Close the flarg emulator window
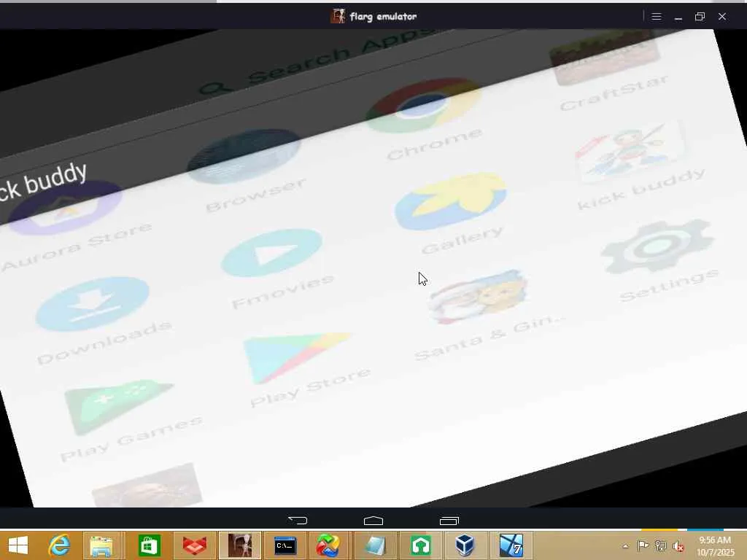Image resolution: width=747 pixels, height=560 pixels. pyautogui.click(x=722, y=17)
